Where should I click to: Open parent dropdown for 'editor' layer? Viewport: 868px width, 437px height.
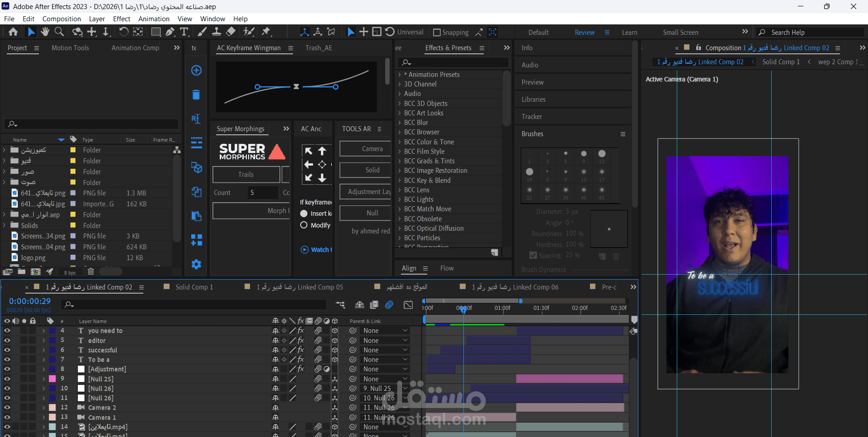click(385, 341)
